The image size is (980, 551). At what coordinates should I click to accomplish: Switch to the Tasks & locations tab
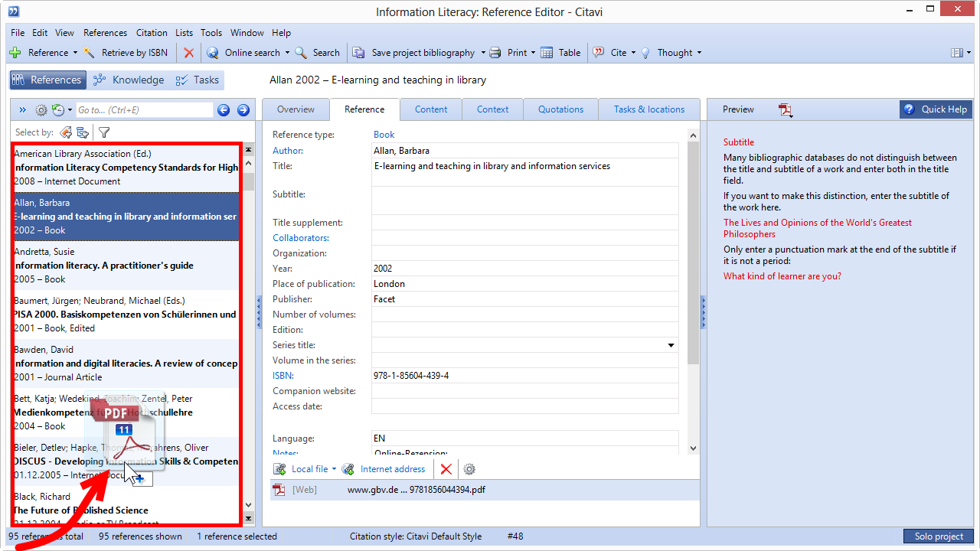coord(649,109)
